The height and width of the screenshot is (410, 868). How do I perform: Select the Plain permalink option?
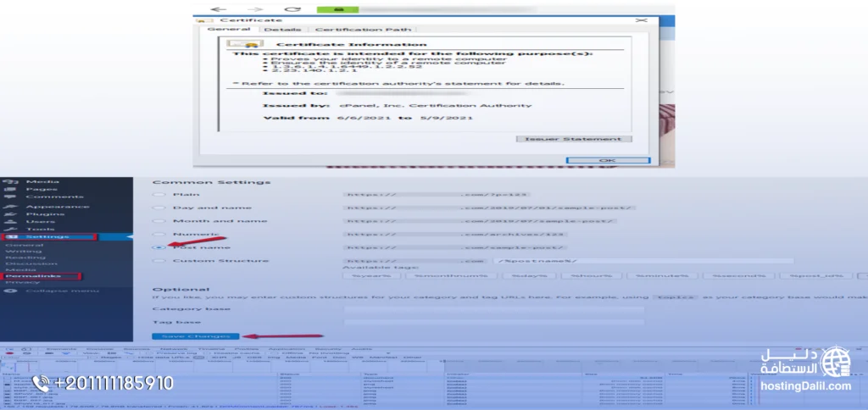click(159, 195)
